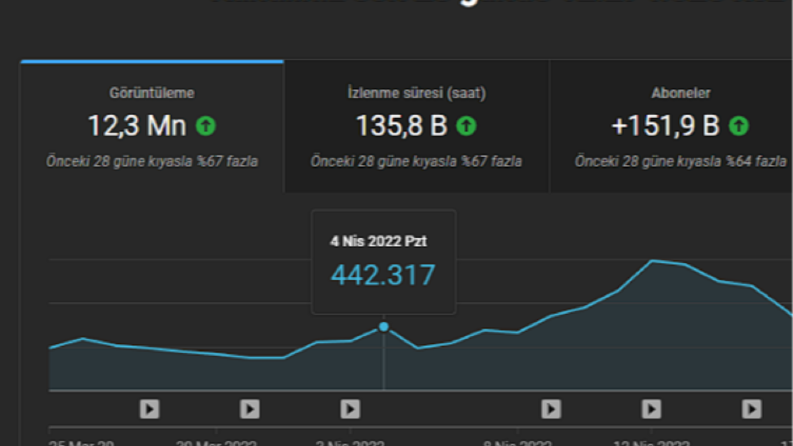
Task: Open first video marker before 29 Mar
Action: tap(150, 409)
